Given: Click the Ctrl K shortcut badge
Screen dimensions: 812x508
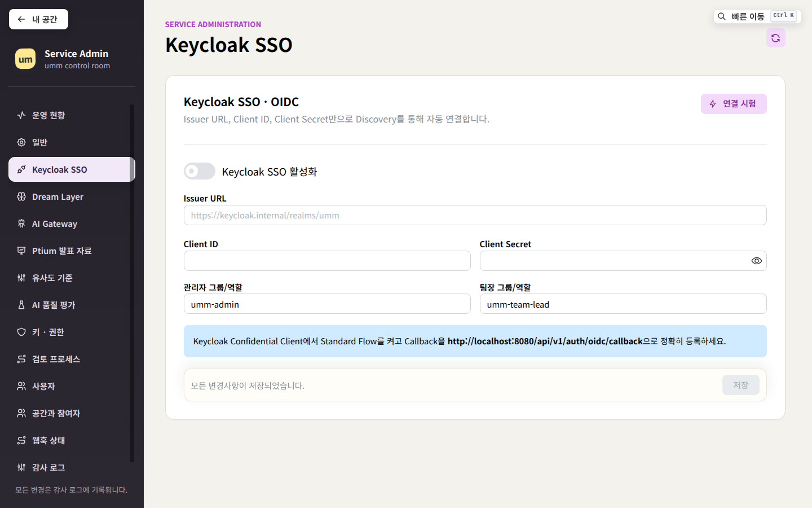Looking at the screenshot, I should click(x=784, y=16).
